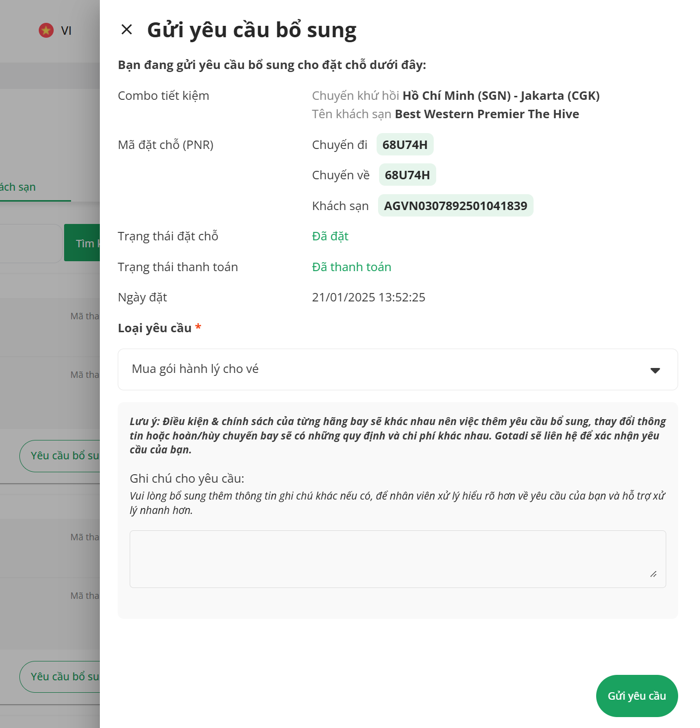The height and width of the screenshot is (728, 700).
Task: Click the Vietnam flag language icon
Action: [46, 30]
